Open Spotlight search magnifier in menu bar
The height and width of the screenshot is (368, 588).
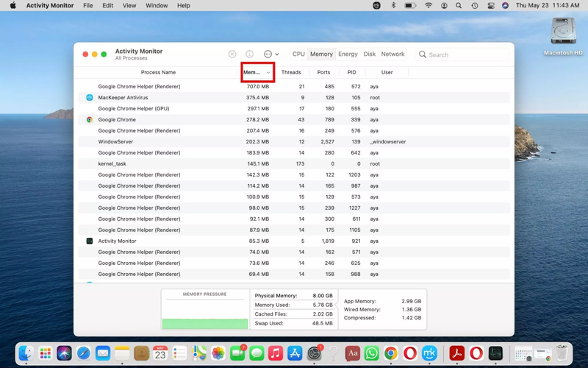click(459, 5)
